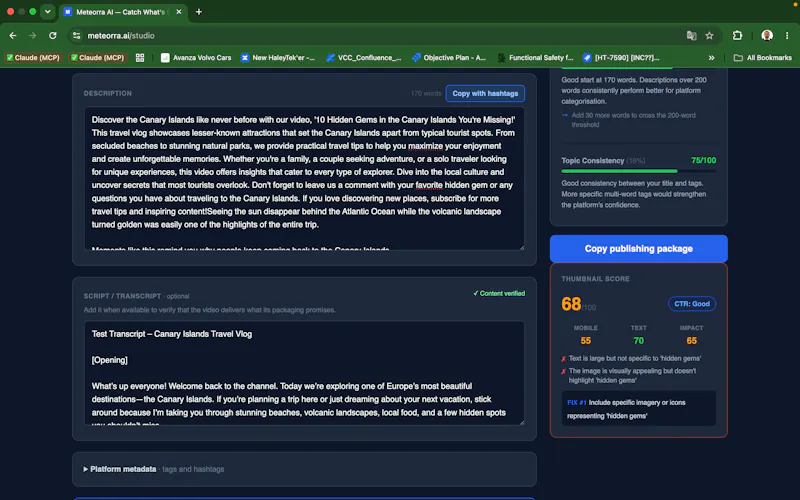Click the thumbnail score value 68
This screenshot has height=500, width=800.
[x=571, y=304]
